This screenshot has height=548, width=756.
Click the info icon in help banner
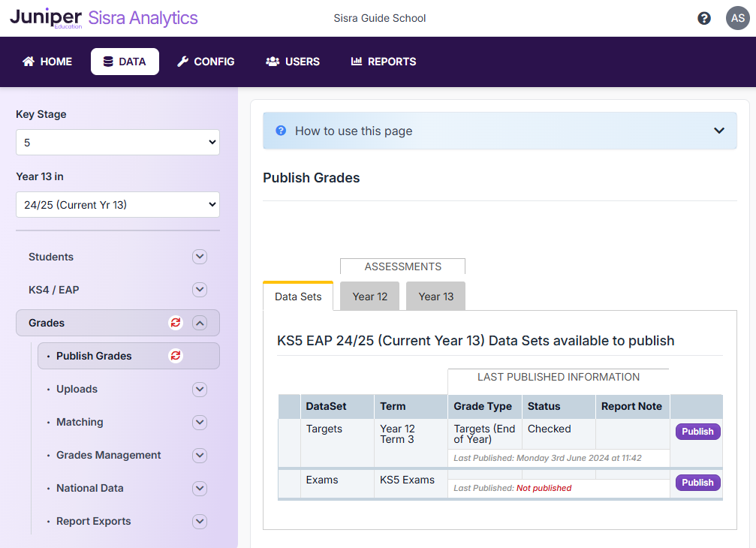281,131
